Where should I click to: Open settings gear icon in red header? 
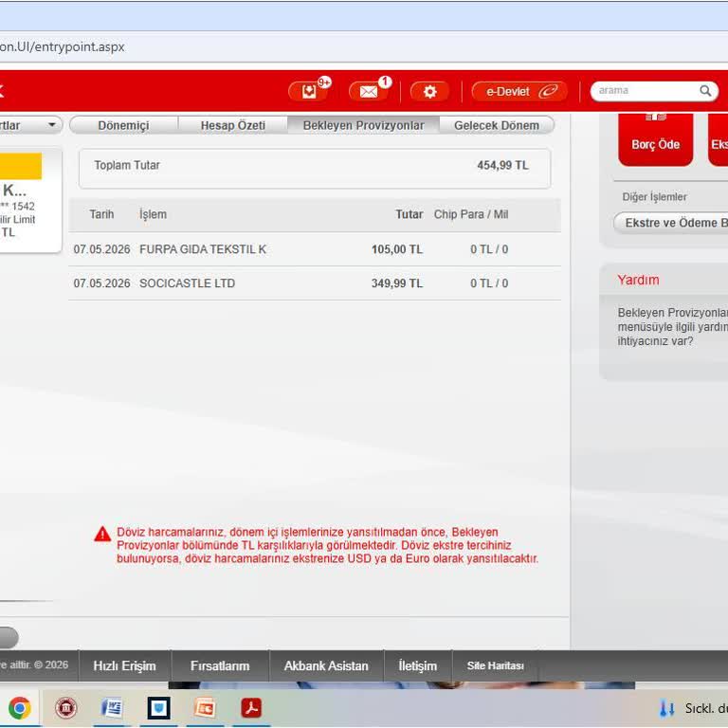(430, 91)
